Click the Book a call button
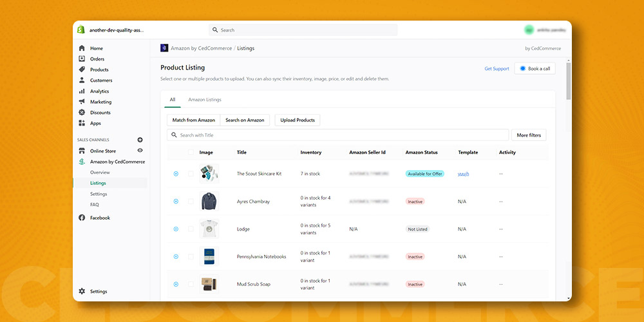The width and height of the screenshot is (644, 322). (535, 69)
